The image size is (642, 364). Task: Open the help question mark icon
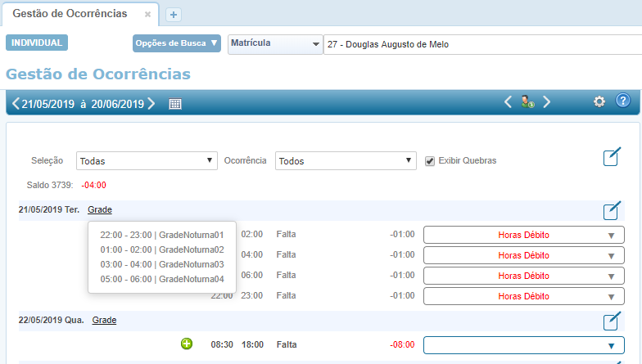tap(623, 101)
